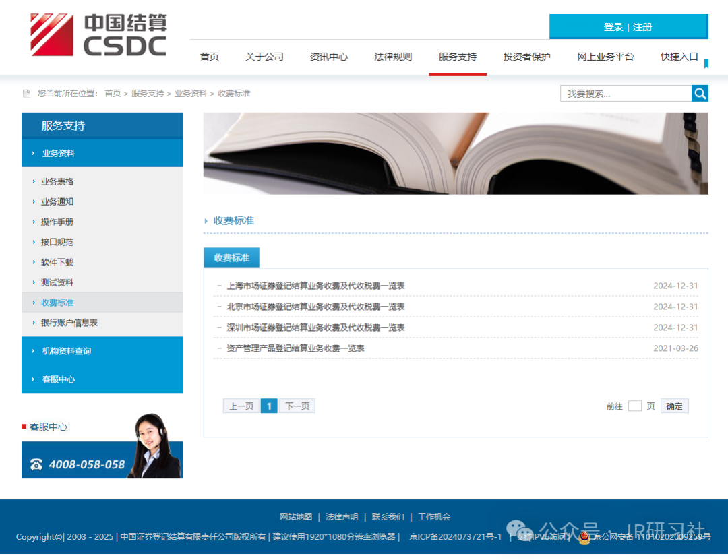Image resolution: width=728 pixels, height=560 pixels.
Task: Focus the 我要搜索 search input field
Action: pos(626,93)
